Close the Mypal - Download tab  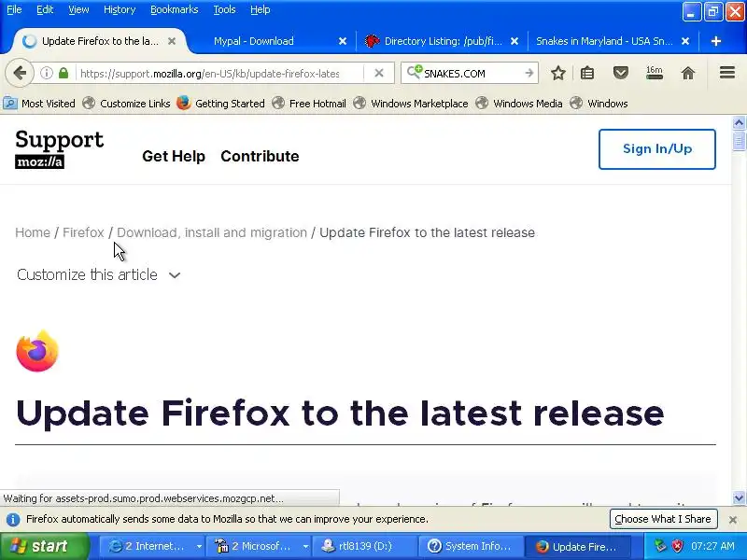(343, 41)
